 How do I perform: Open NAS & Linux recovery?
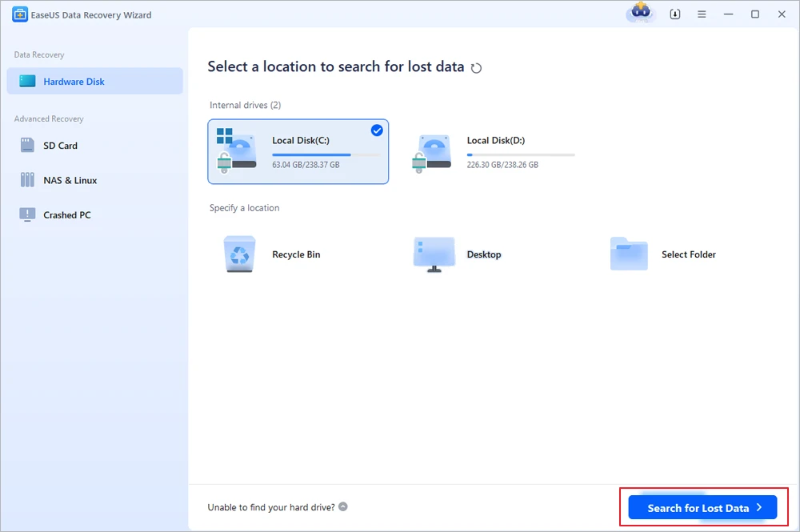(x=70, y=180)
